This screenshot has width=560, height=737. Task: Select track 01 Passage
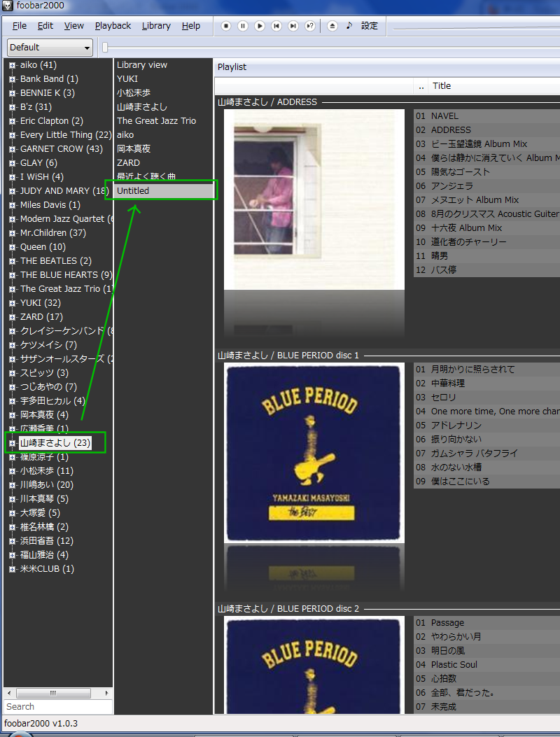click(x=486, y=623)
